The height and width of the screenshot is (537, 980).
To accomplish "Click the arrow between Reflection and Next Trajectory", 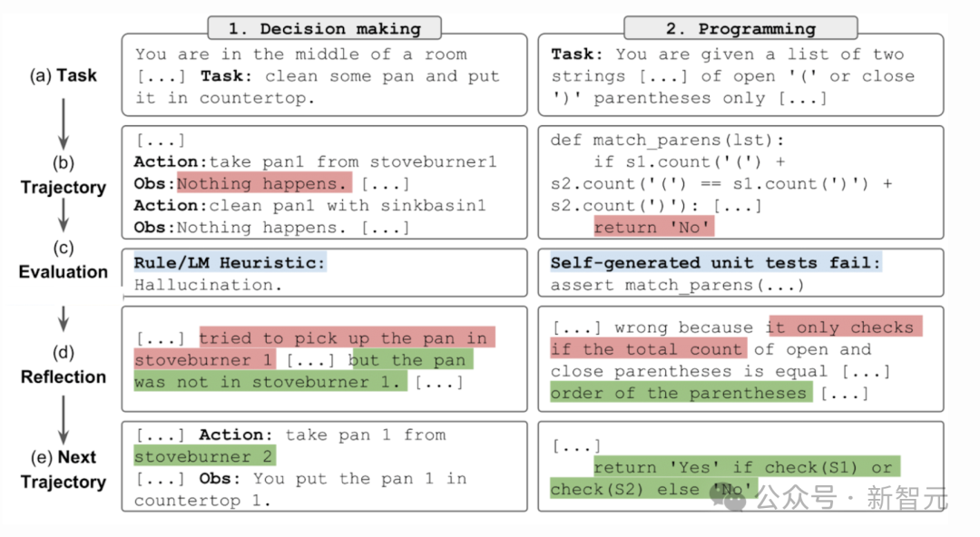I will 64,420.
